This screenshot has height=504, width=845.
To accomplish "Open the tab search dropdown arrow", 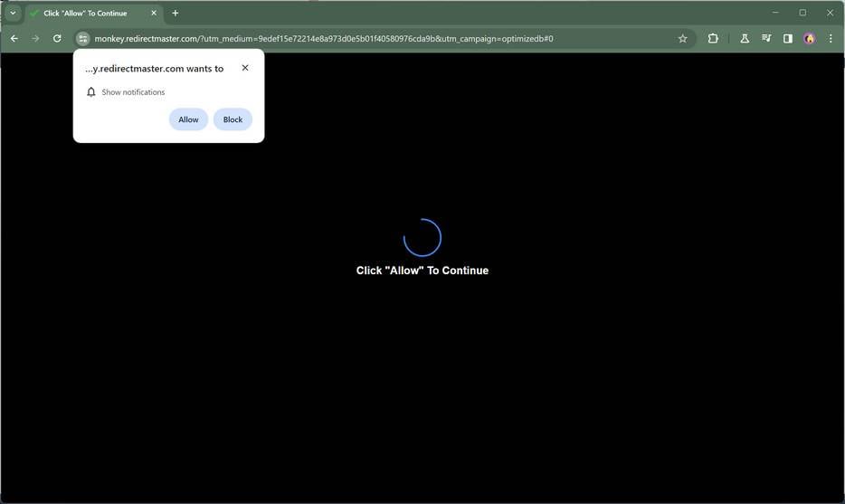I will (13, 13).
